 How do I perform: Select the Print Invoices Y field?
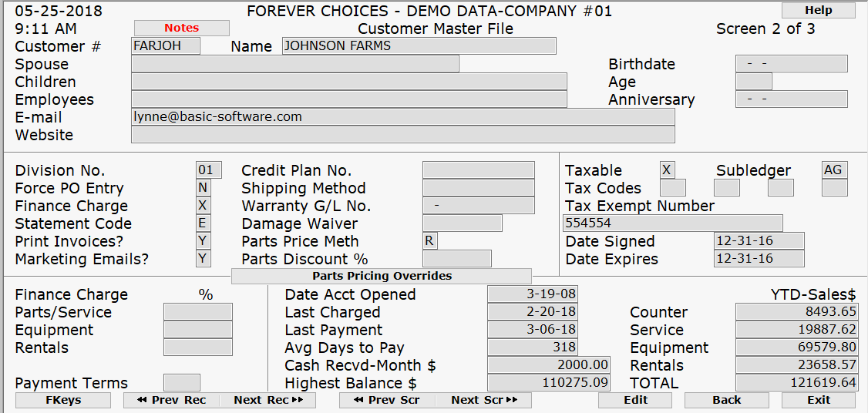click(203, 241)
